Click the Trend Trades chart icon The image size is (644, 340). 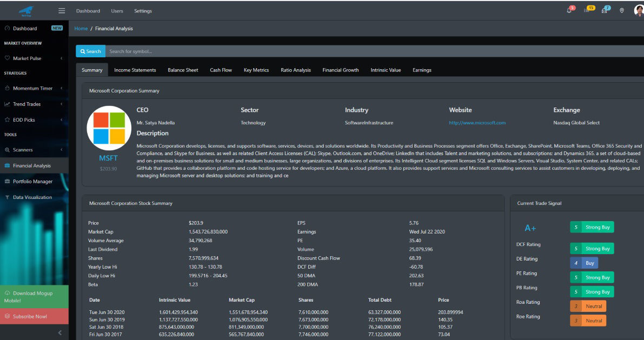click(x=7, y=104)
